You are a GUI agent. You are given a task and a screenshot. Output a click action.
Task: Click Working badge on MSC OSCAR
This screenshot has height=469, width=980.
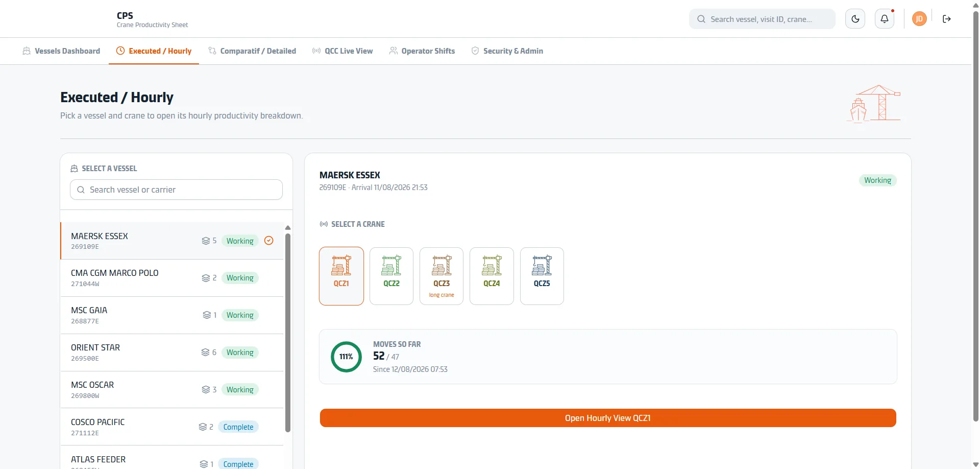pos(240,390)
